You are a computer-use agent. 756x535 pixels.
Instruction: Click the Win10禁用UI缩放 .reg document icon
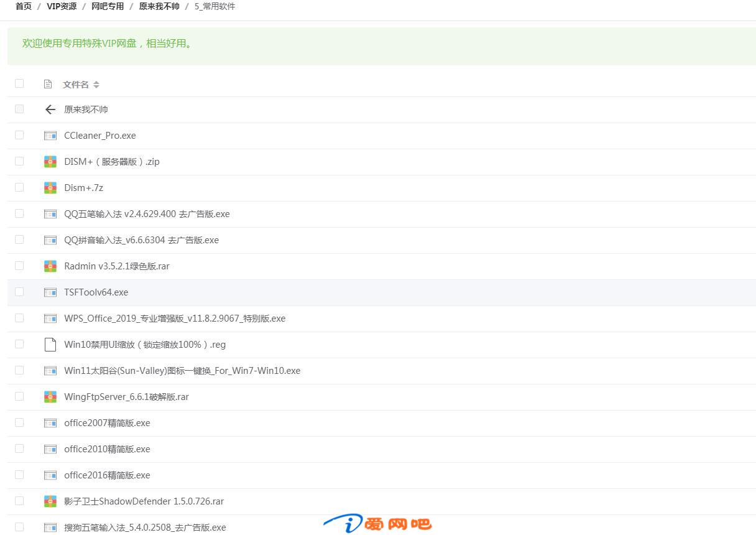[50, 345]
